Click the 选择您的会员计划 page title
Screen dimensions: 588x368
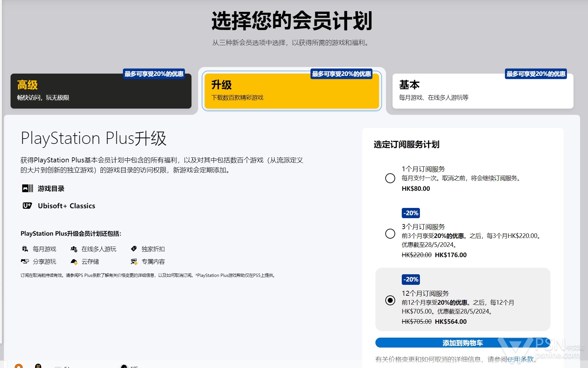pos(292,20)
